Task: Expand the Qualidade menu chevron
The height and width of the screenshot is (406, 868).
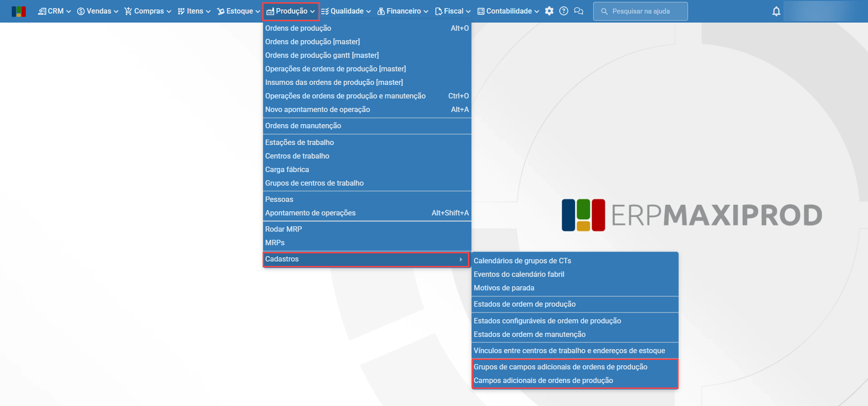Action: click(x=368, y=11)
